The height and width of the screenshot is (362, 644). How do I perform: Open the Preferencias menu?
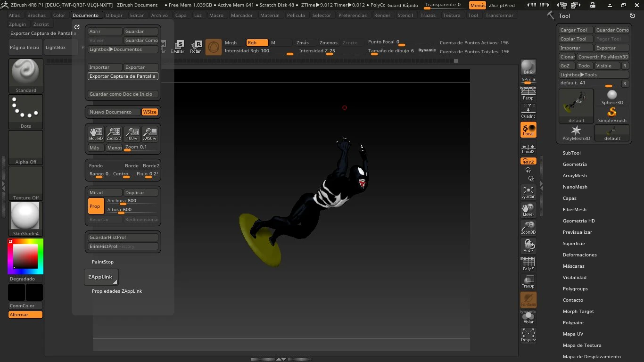click(352, 16)
